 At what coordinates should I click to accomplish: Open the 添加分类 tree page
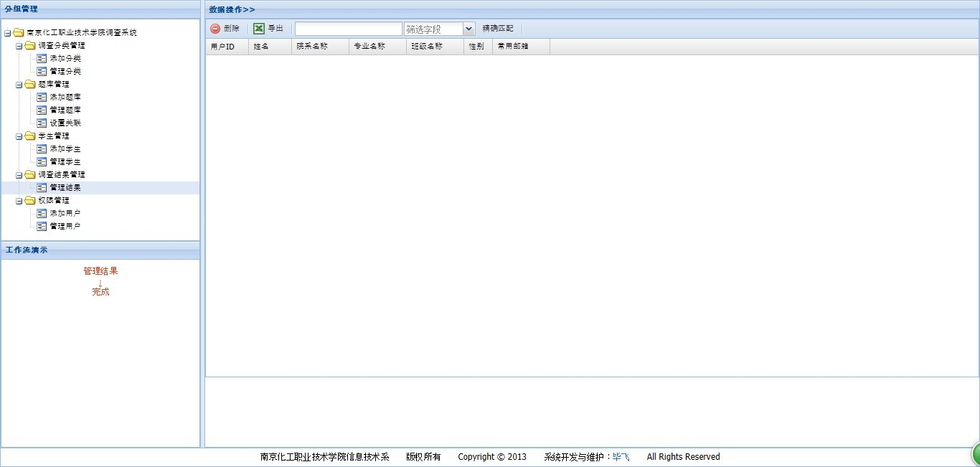point(65,58)
